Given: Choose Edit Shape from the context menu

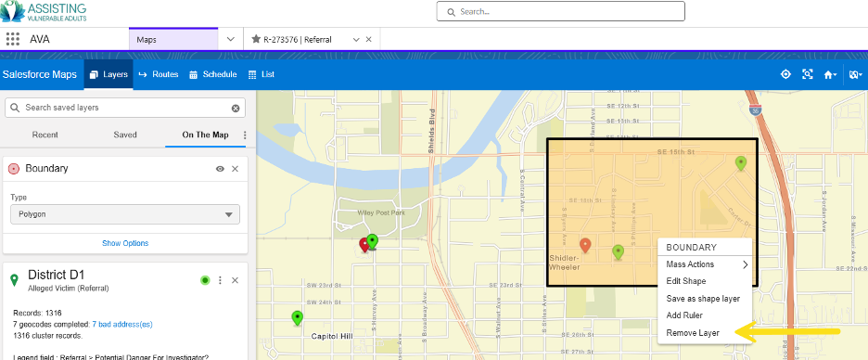Looking at the screenshot, I should pyautogui.click(x=686, y=281).
